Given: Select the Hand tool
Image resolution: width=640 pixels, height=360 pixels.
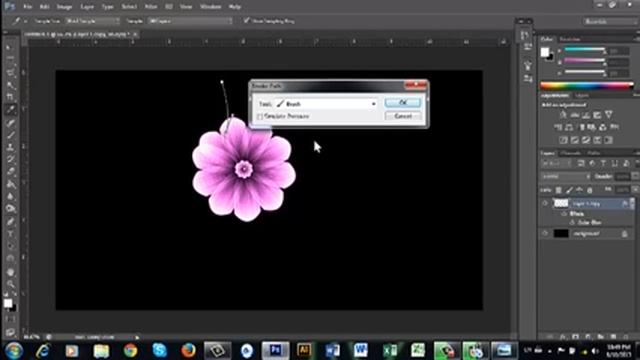Looking at the screenshot, I should (10, 272).
